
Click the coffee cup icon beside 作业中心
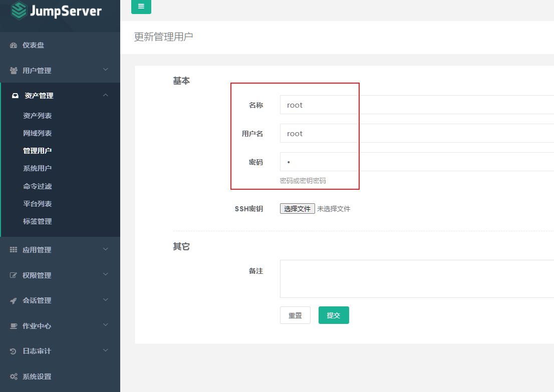coord(14,326)
